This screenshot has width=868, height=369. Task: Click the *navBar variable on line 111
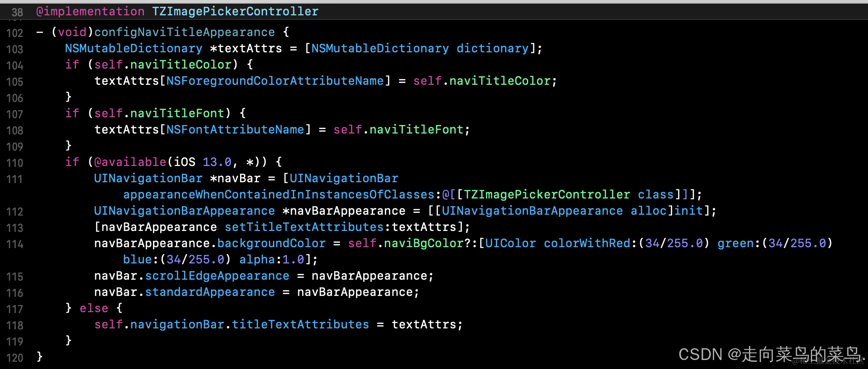point(235,178)
